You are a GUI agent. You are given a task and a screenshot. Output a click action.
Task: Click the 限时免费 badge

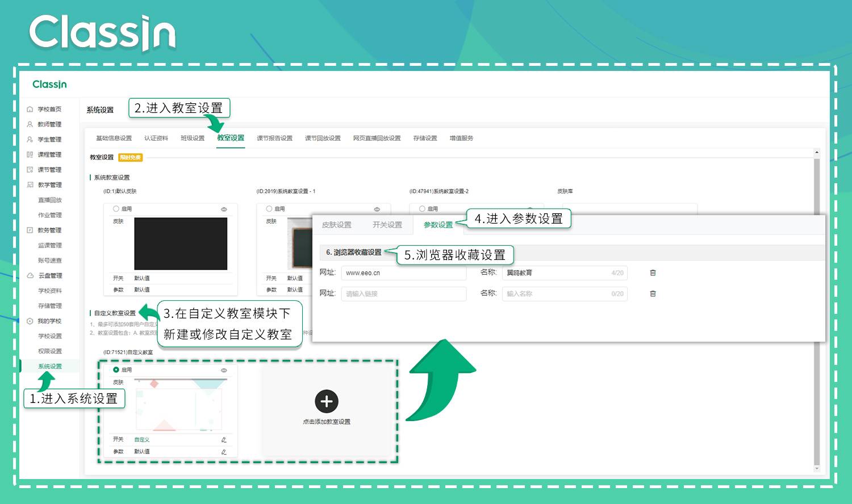(x=131, y=158)
